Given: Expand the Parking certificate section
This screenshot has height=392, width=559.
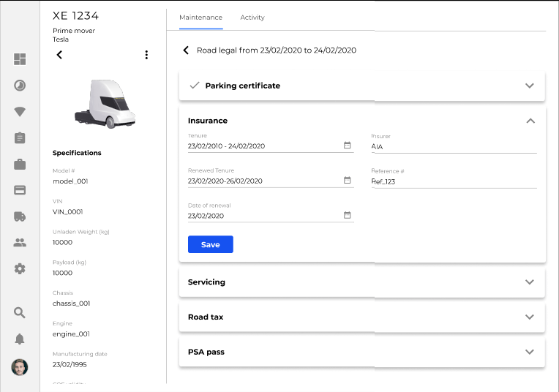Looking at the screenshot, I should pos(530,86).
